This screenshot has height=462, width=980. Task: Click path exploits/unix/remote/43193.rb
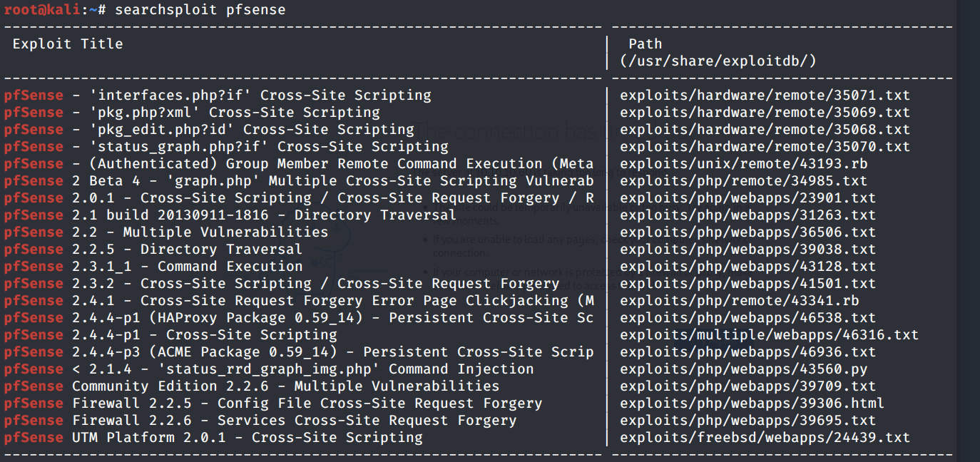point(743,164)
